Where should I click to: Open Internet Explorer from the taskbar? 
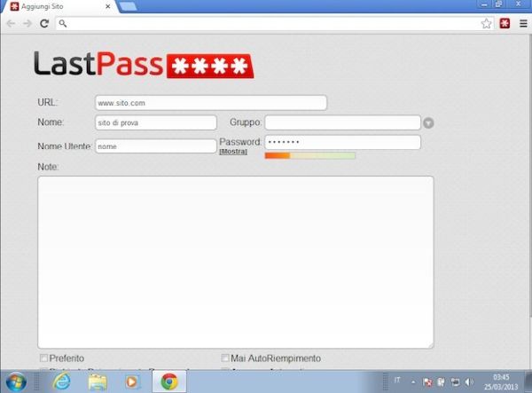coord(61,381)
